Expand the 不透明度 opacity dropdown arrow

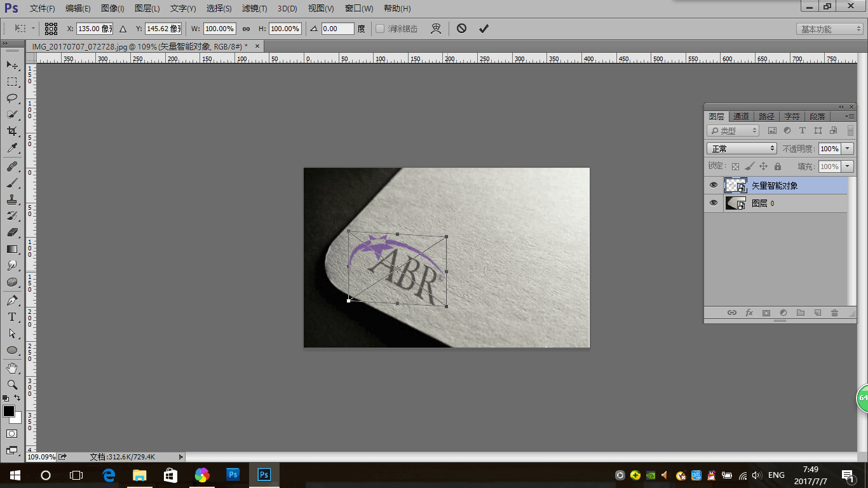[848, 149]
